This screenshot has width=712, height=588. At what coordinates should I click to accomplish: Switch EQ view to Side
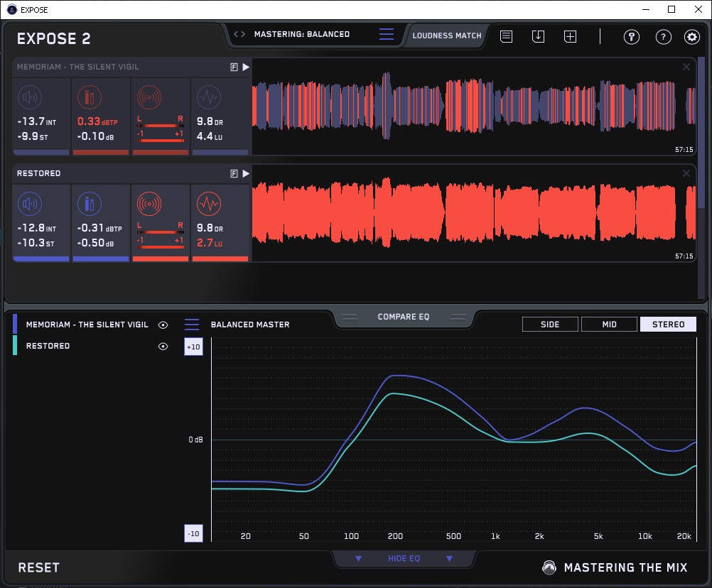tap(550, 325)
